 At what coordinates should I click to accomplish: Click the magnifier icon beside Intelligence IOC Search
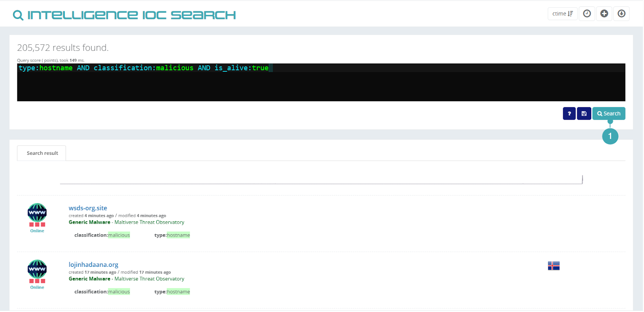click(x=18, y=15)
